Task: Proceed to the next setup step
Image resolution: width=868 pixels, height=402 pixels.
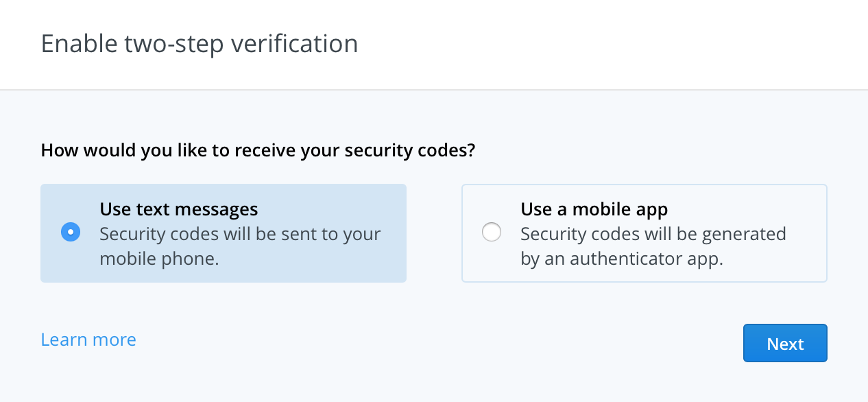Action: tap(784, 343)
